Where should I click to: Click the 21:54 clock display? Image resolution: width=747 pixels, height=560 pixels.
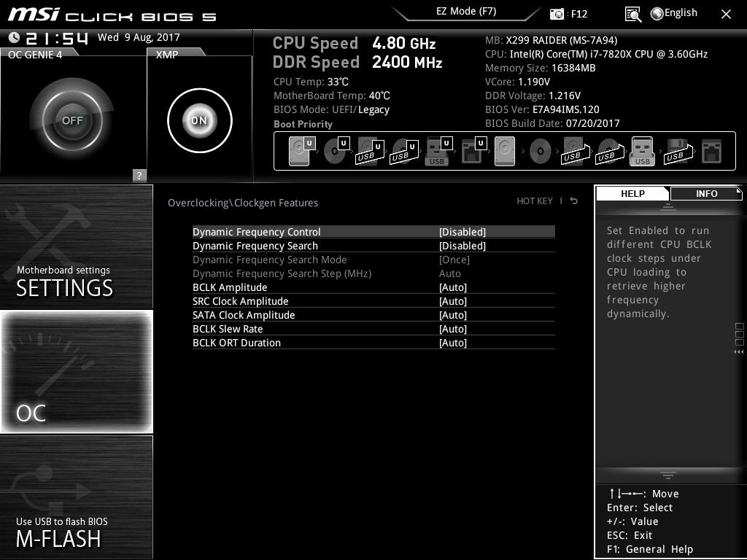[57, 38]
